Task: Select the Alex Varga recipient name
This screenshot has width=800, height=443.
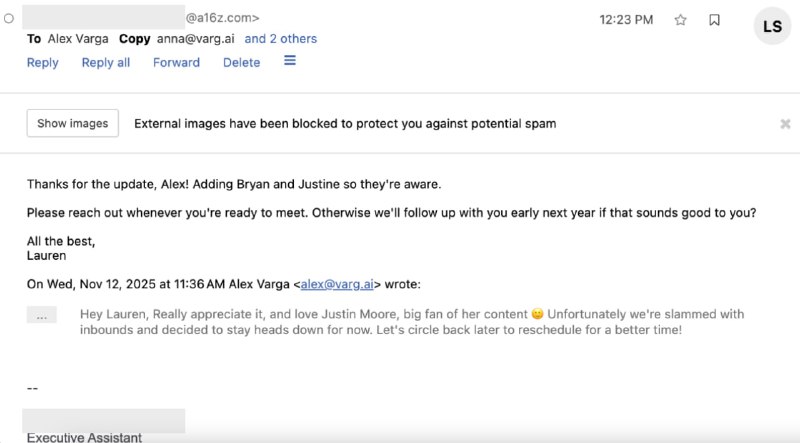Action: click(78, 39)
